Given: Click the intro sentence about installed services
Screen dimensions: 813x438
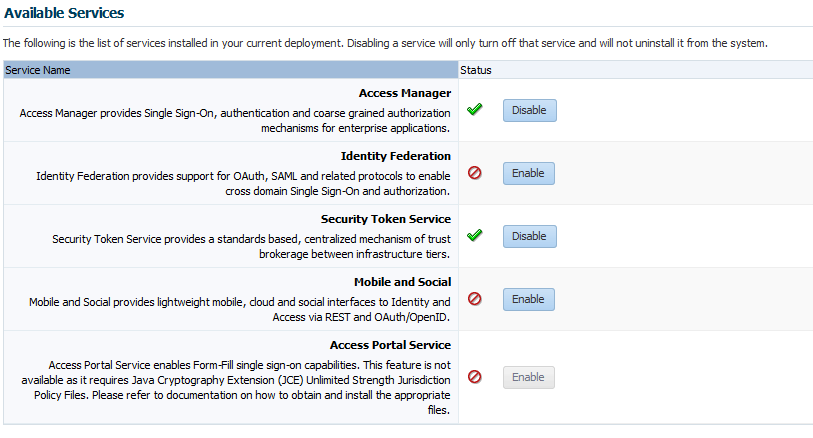Looking at the screenshot, I should [x=385, y=44].
